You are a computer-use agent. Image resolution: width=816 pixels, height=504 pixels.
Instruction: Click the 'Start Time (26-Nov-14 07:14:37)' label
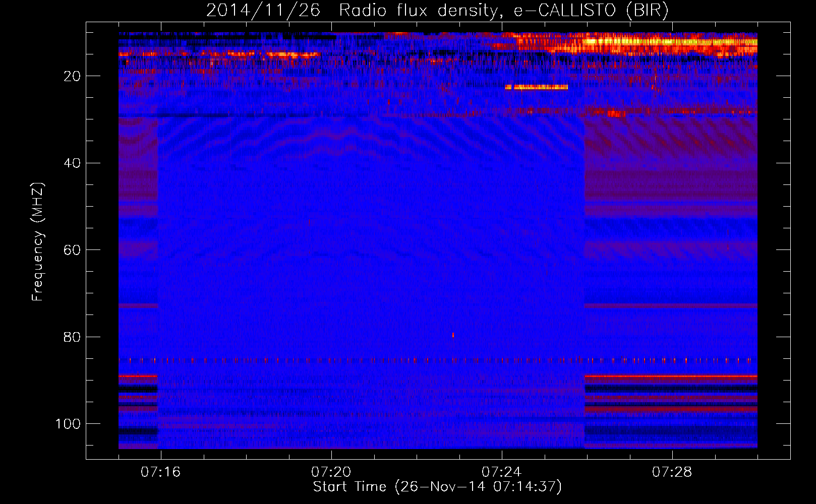pos(437,487)
